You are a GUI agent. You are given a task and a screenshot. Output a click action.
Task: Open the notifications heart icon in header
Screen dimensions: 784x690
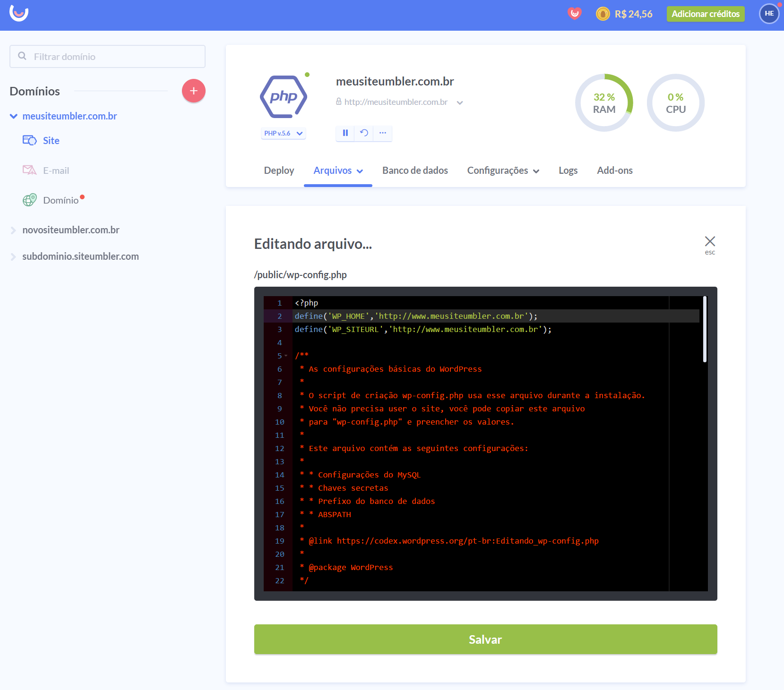point(575,14)
